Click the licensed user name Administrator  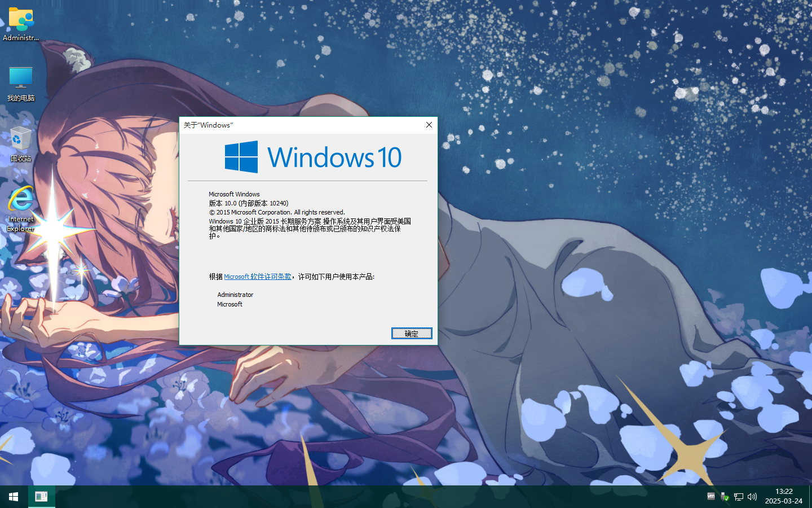(x=235, y=295)
